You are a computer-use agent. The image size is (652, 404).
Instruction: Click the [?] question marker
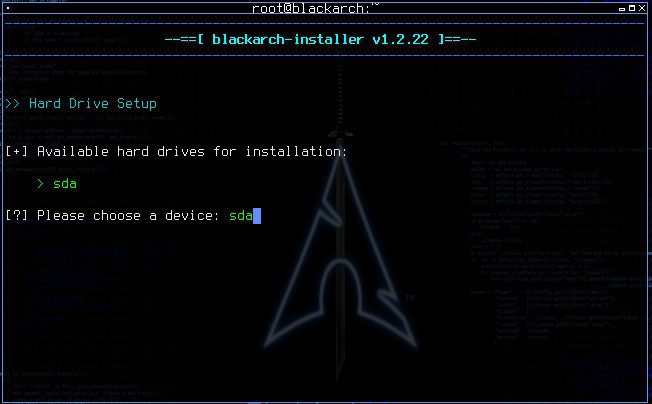[x=17, y=215]
